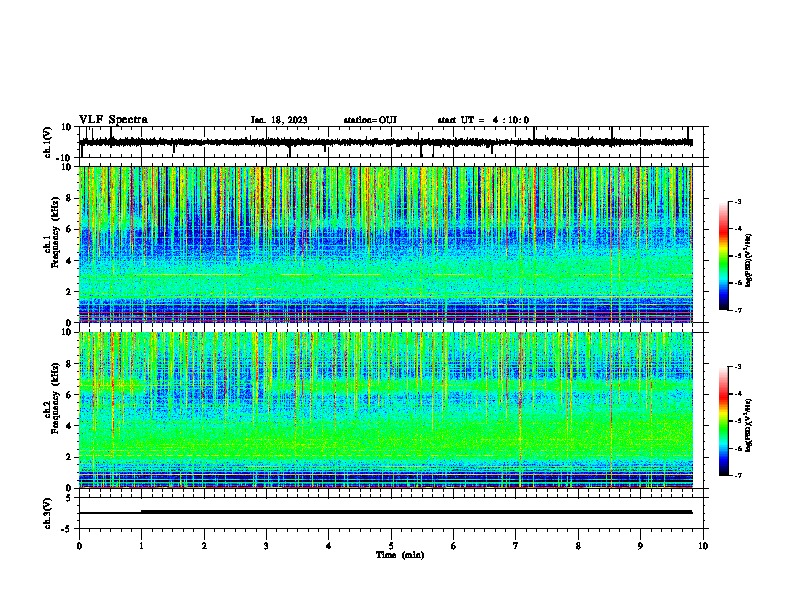Click time axis tick label "4"
Viewport: 792px width, 612px height.
click(329, 546)
